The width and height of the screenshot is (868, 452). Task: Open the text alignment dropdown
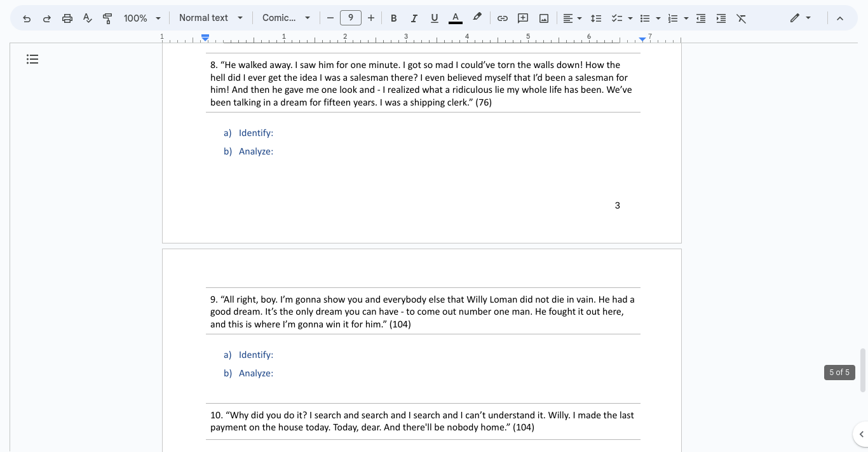(573, 18)
